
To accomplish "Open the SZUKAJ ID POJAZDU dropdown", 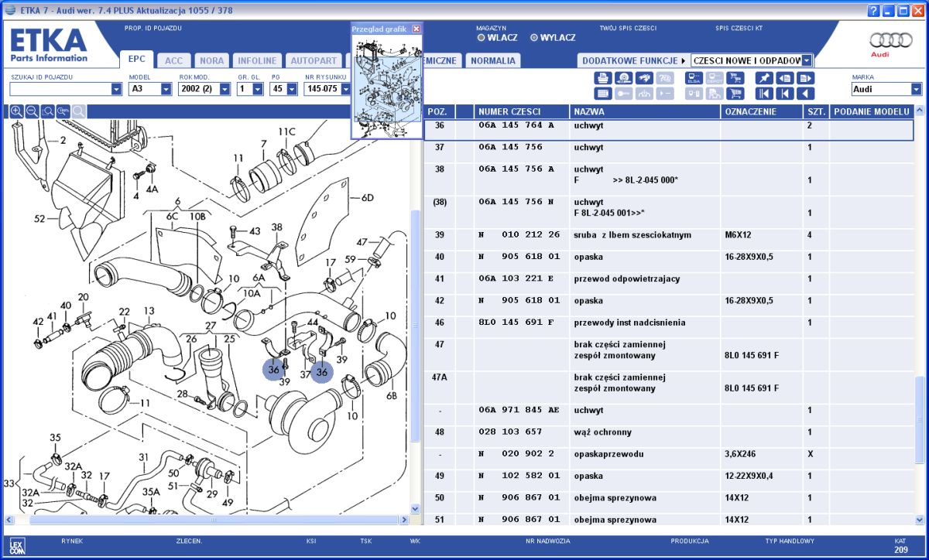I will point(116,89).
